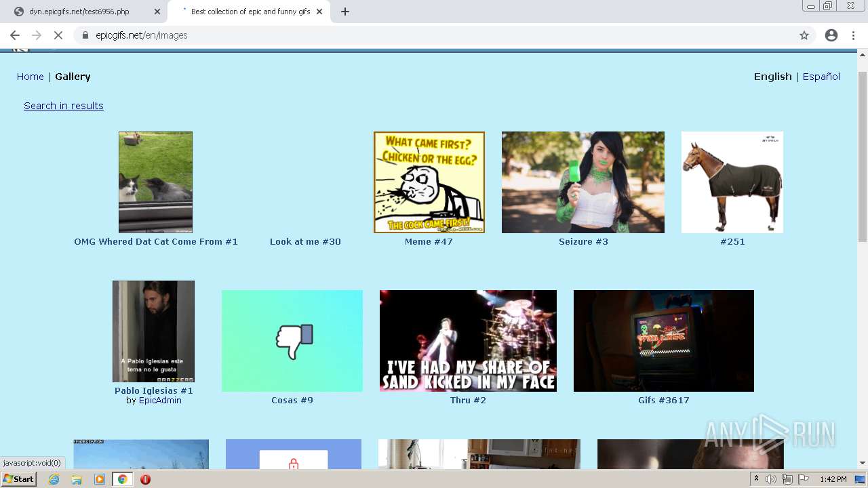Click the Thru #2 title
Viewport: 868px width, 488px height.
[x=468, y=401]
